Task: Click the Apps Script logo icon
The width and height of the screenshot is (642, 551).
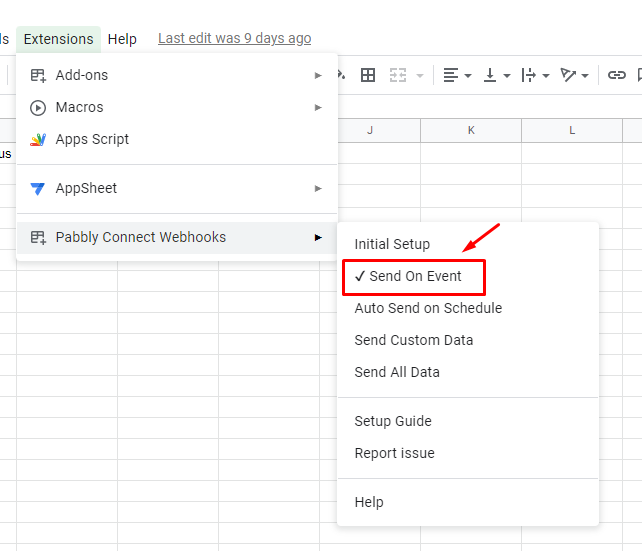Action: 38,140
